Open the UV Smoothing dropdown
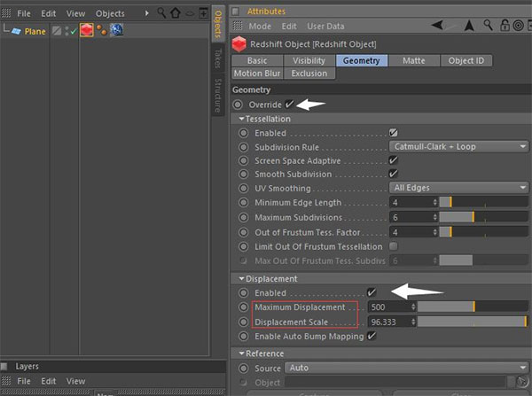Screen dimensions: 532x396 tap(458, 189)
